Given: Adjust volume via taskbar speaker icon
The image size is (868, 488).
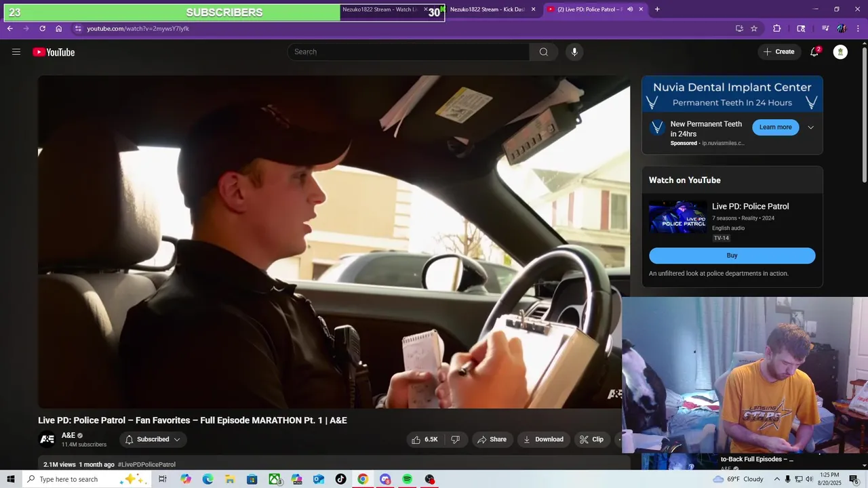Looking at the screenshot, I should point(809,479).
